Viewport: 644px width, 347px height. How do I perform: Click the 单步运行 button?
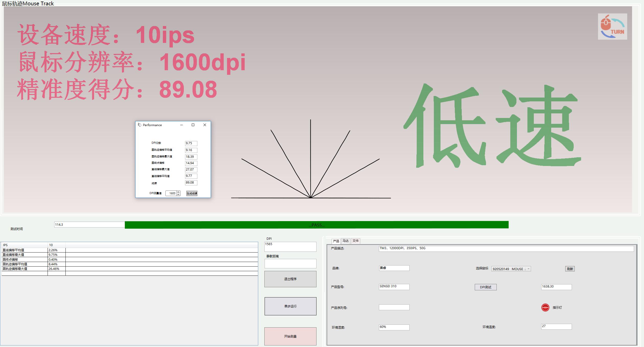(290, 306)
